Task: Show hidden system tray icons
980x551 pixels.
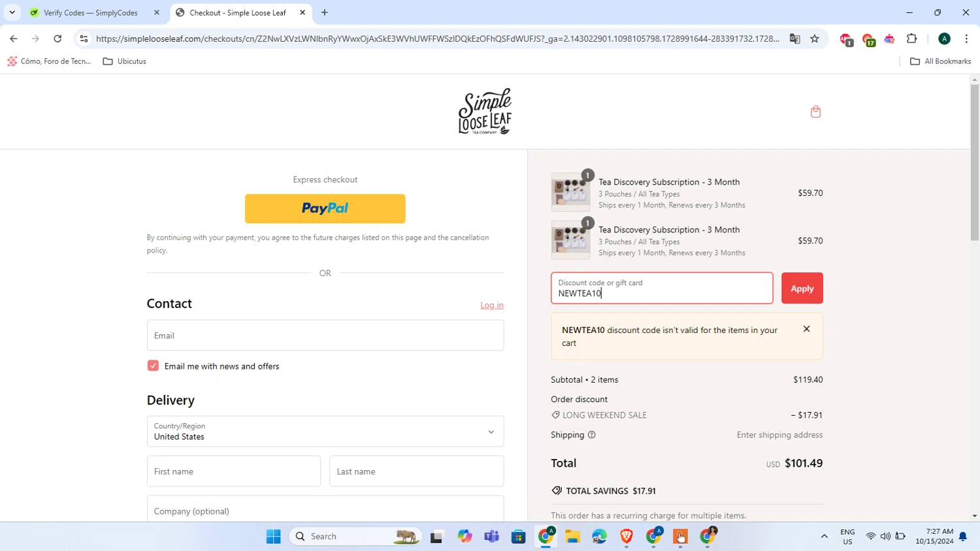Action: (824, 536)
